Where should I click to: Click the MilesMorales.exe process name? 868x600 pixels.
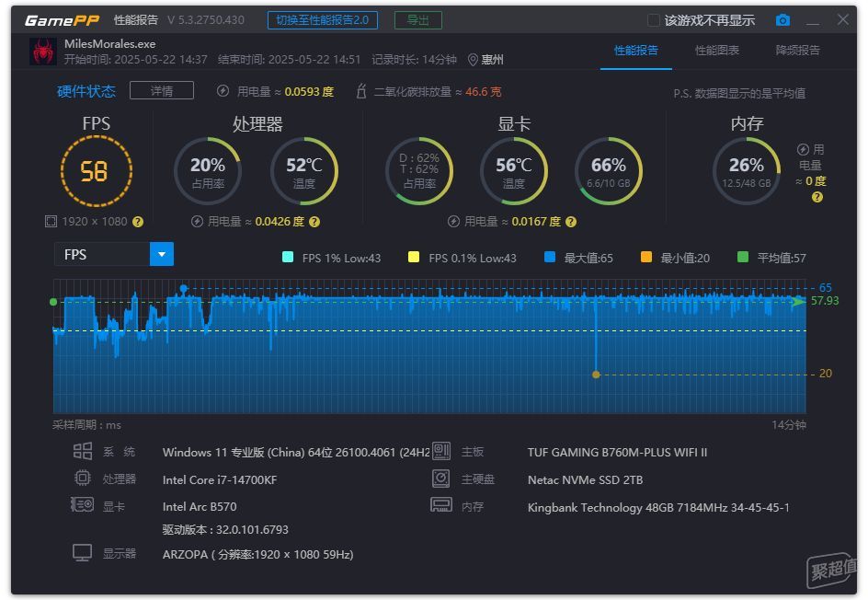coord(109,44)
